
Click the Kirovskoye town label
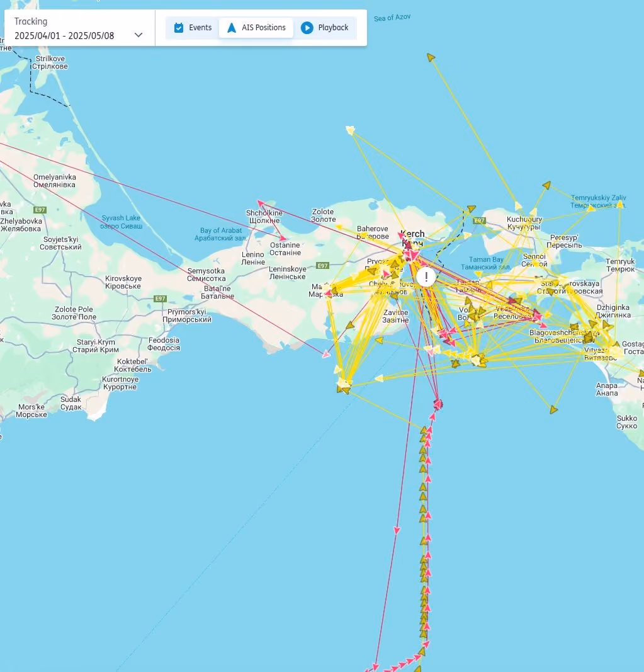coord(123,282)
